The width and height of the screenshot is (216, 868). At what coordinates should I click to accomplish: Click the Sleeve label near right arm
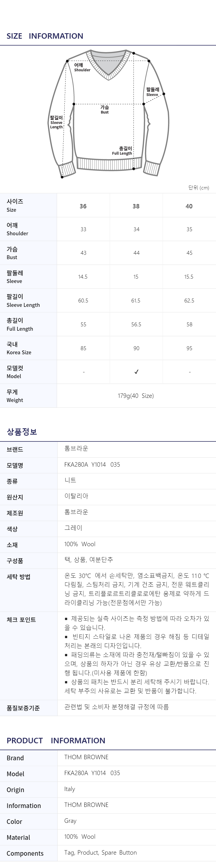152,92
